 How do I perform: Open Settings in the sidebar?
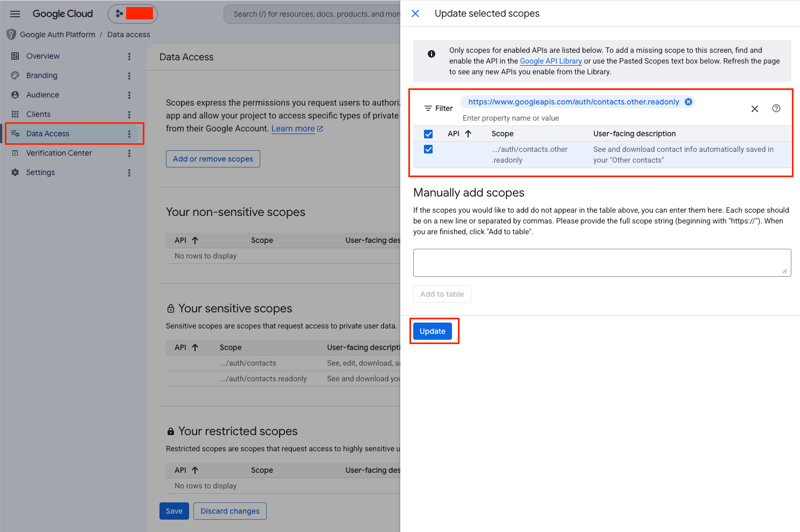(40, 172)
